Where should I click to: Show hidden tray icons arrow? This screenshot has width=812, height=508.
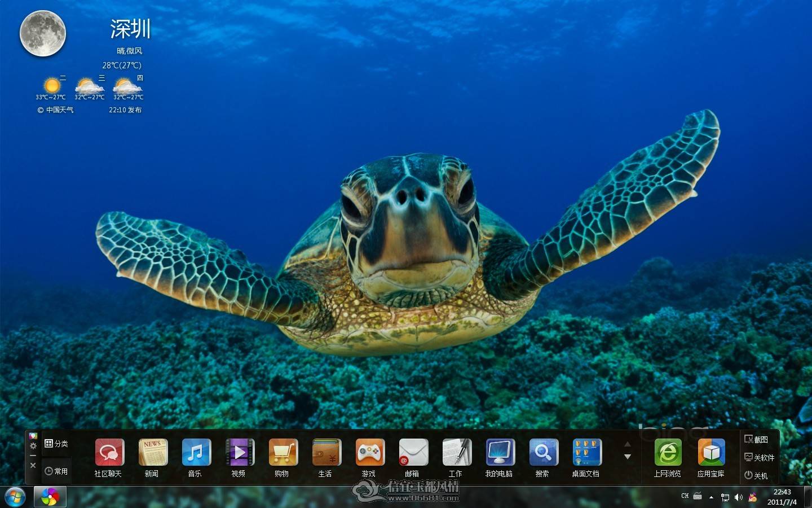pos(711,497)
